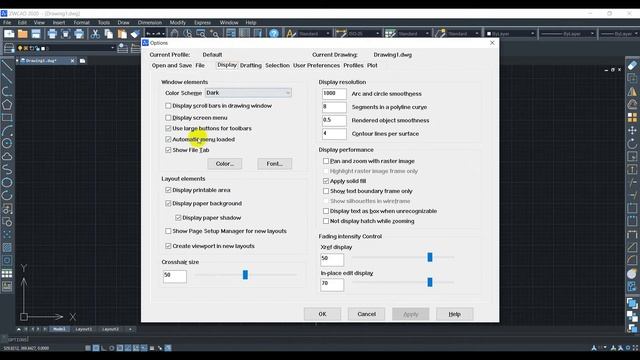640x360 pixels.
Task: Check Show Page Setup Manager for new layouts
Action: [168, 231]
